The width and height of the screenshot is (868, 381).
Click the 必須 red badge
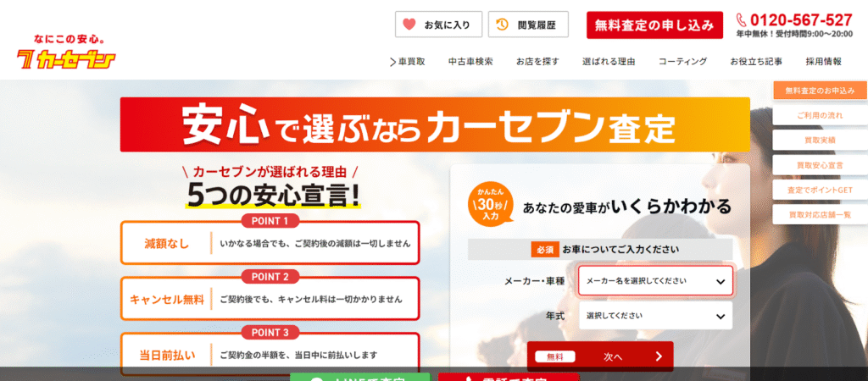click(x=545, y=250)
